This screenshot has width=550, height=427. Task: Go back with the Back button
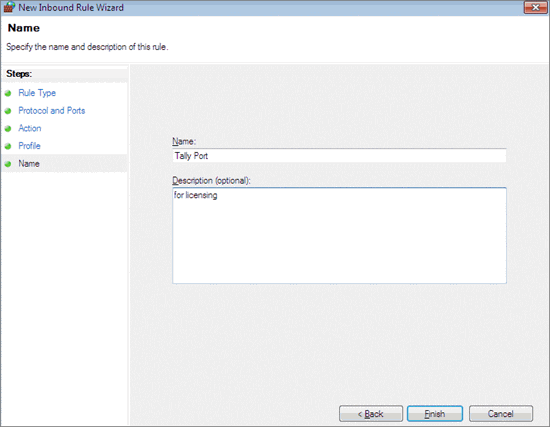(x=371, y=414)
